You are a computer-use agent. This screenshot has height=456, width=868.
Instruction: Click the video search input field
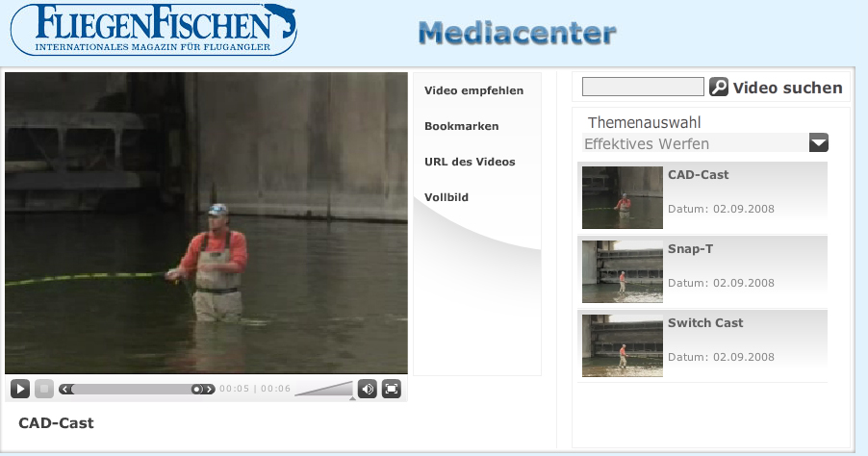coord(643,87)
